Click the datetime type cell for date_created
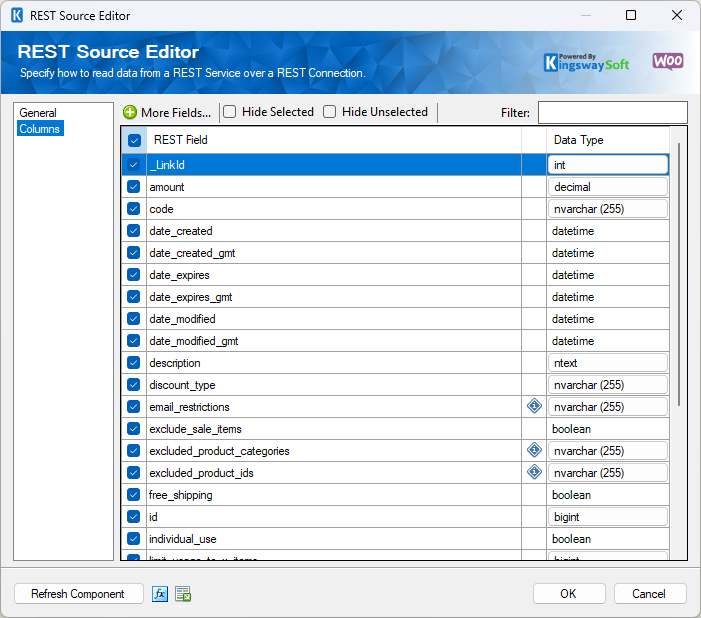This screenshot has width=701, height=618. coord(608,231)
